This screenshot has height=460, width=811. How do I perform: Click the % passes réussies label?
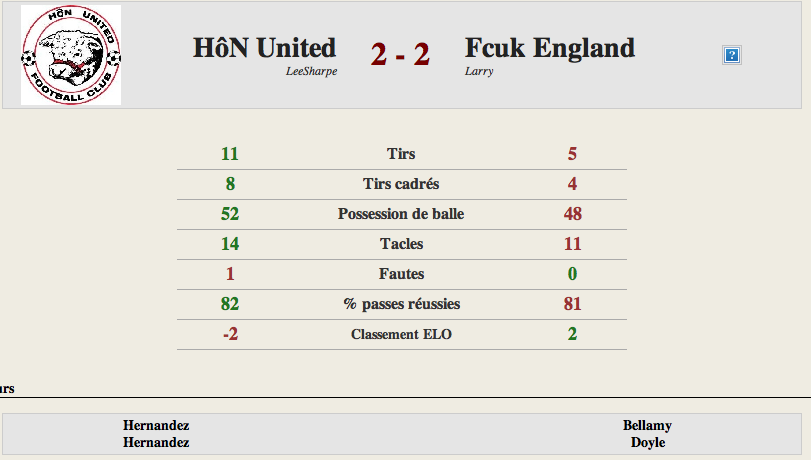(x=401, y=304)
